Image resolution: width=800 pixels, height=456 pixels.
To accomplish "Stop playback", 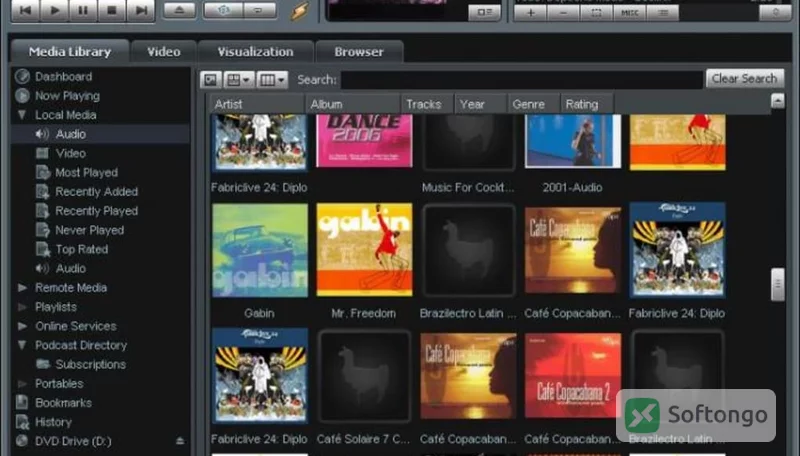I will click(112, 10).
